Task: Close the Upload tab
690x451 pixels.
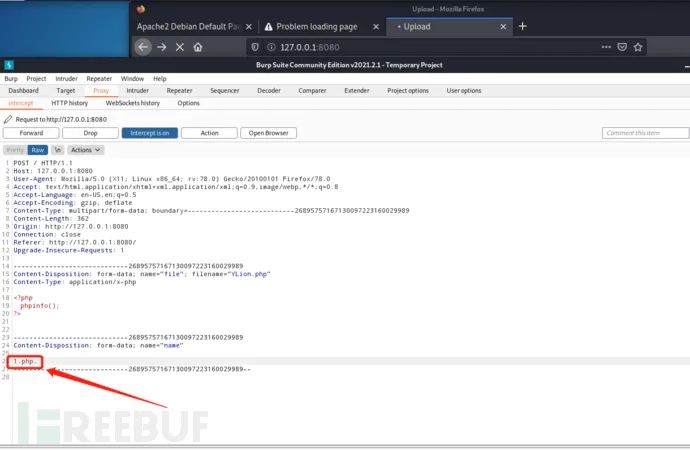Action: (503, 27)
